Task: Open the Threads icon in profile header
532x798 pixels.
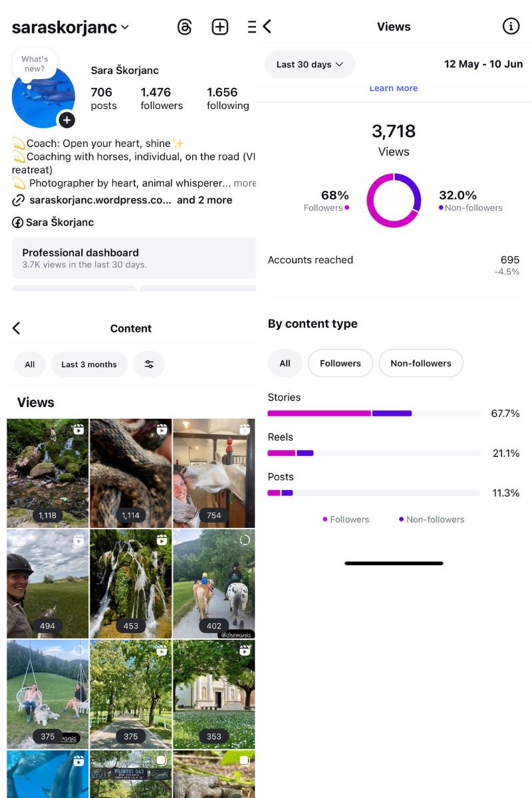Action: 185,27
